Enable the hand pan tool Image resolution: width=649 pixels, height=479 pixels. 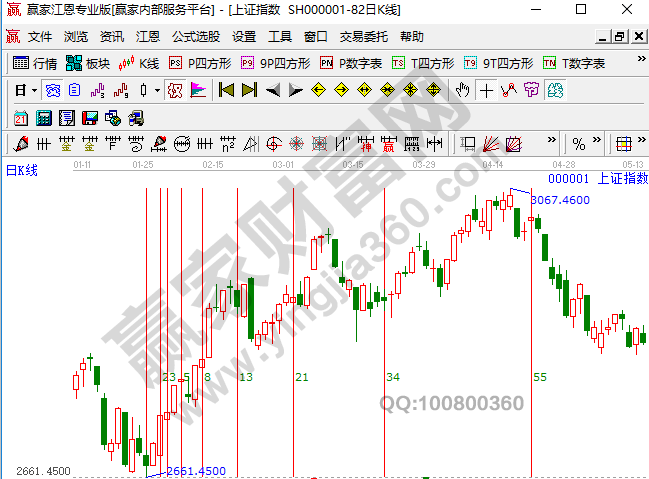click(462, 90)
